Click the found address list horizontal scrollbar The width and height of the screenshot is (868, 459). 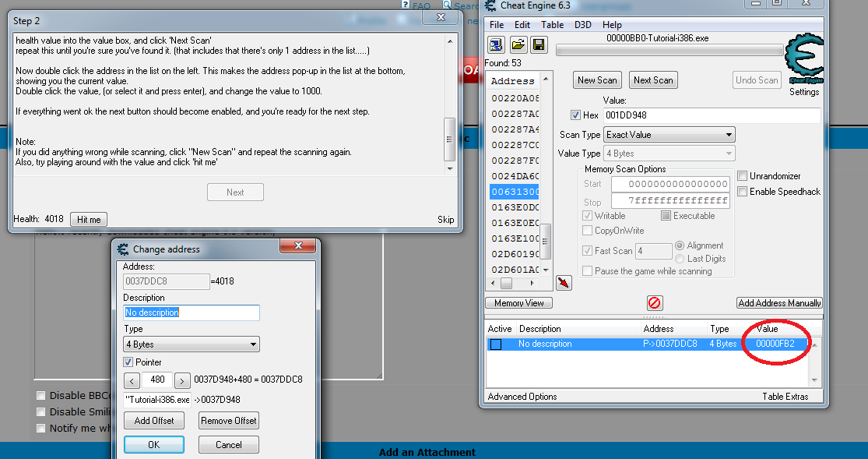[x=513, y=284]
